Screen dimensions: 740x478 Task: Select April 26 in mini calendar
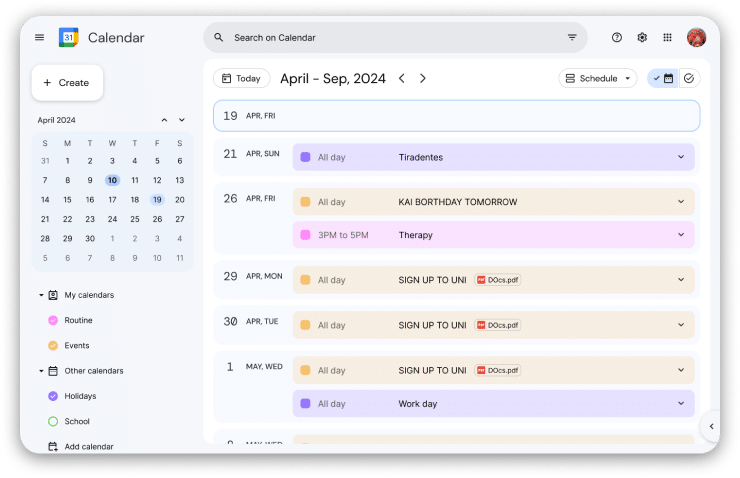coord(157,219)
